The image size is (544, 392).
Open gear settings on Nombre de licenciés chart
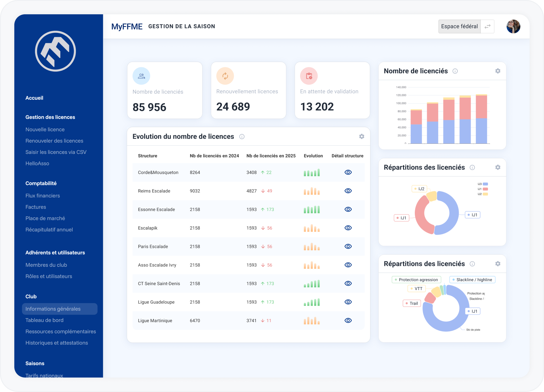coord(497,71)
